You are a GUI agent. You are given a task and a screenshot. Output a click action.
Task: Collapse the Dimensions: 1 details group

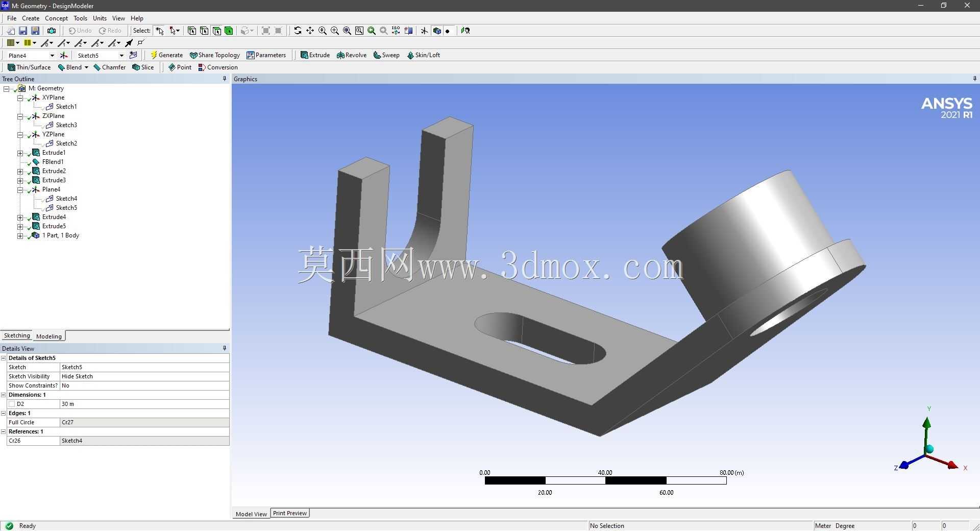[x=4, y=395]
